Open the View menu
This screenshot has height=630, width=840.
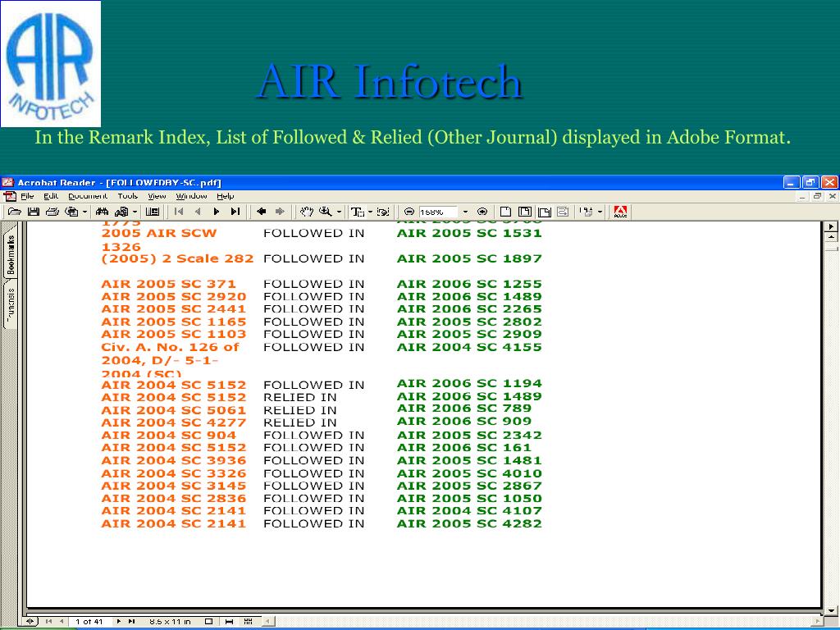(x=157, y=196)
